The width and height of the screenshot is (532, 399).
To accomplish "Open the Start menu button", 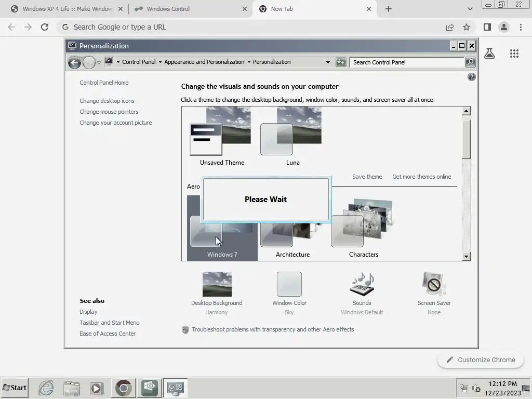I will (x=15, y=388).
